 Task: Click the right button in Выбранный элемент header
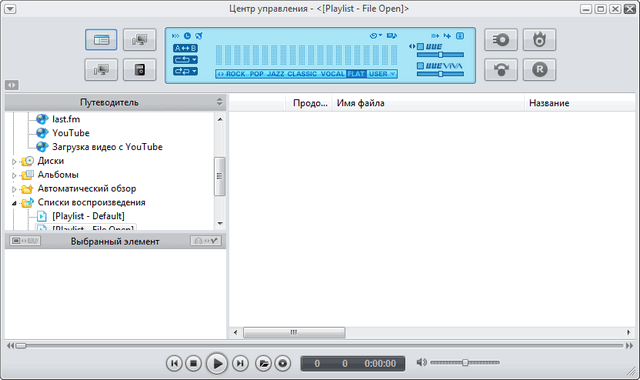click(x=206, y=241)
